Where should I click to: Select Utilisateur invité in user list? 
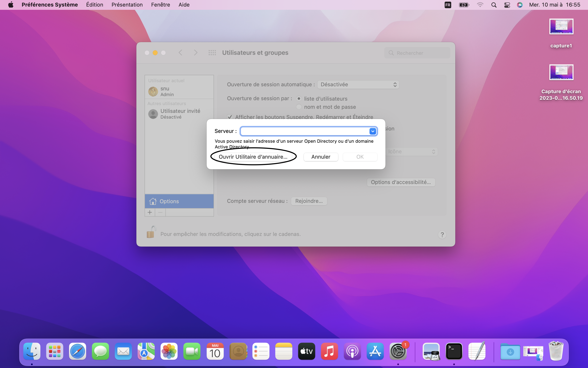pos(179,114)
